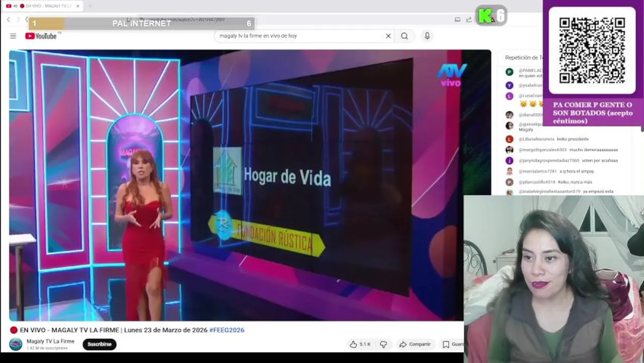Start voice search with microphone icon
Viewport: 644px width, 363px height.
(427, 36)
